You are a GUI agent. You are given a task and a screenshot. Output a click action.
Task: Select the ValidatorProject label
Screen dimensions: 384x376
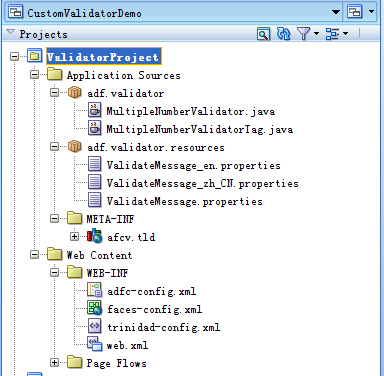[104, 56]
